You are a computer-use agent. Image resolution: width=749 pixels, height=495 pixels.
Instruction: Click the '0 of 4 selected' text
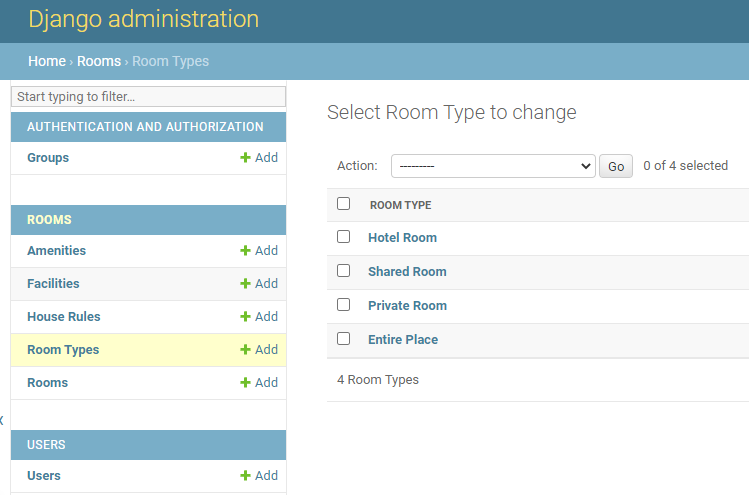click(x=685, y=166)
